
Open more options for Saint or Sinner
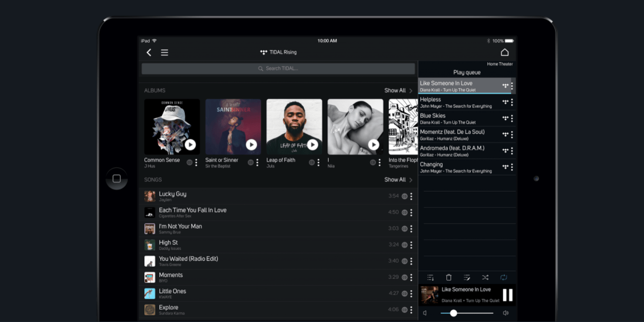pyautogui.click(x=258, y=163)
